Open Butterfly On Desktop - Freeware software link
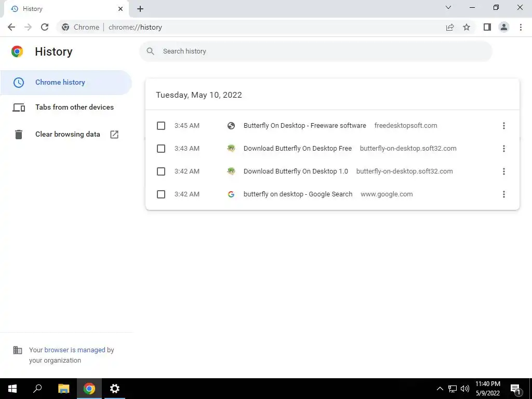This screenshot has width=532, height=399. 304,126
